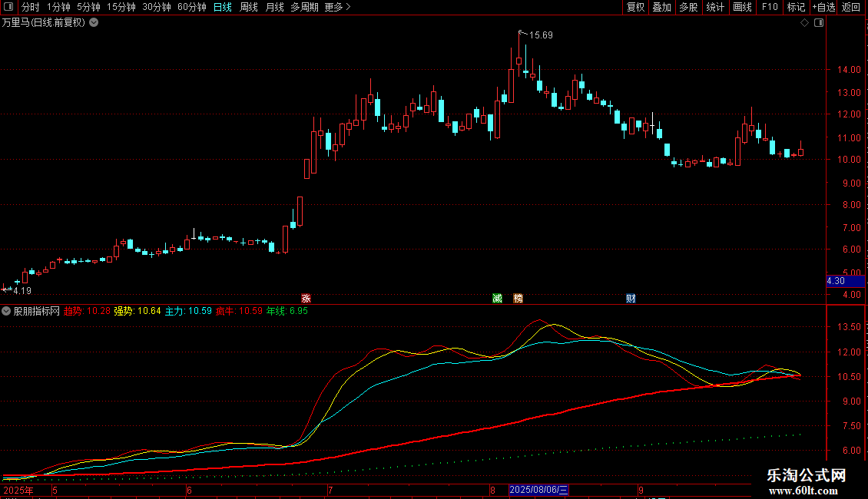Add stock via +自选
868x499 pixels.
click(823, 7)
